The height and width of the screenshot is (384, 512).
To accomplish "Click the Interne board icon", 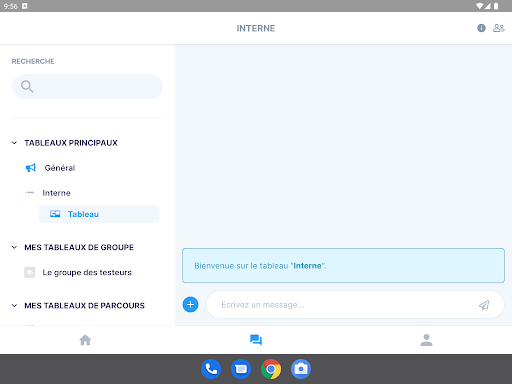I will click(30, 193).
